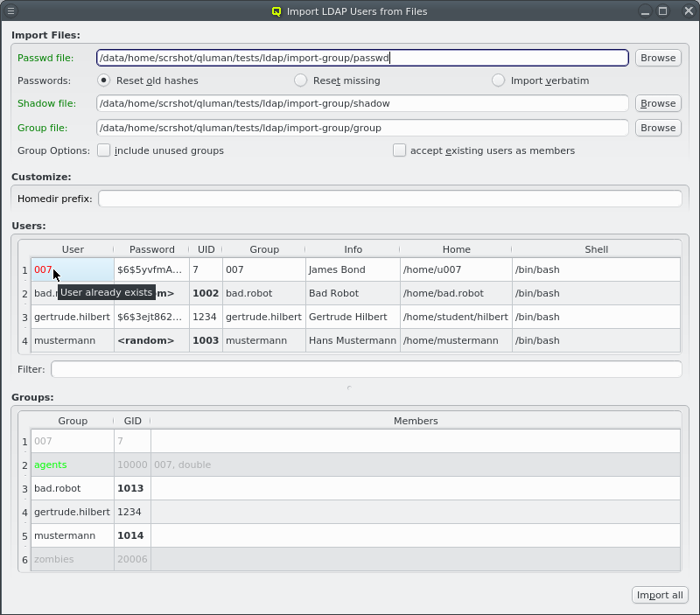Choose the Import verbatim radio button
Image resolution: width=700 pixels, height=615 pixels.
click(x=498, y=80)
